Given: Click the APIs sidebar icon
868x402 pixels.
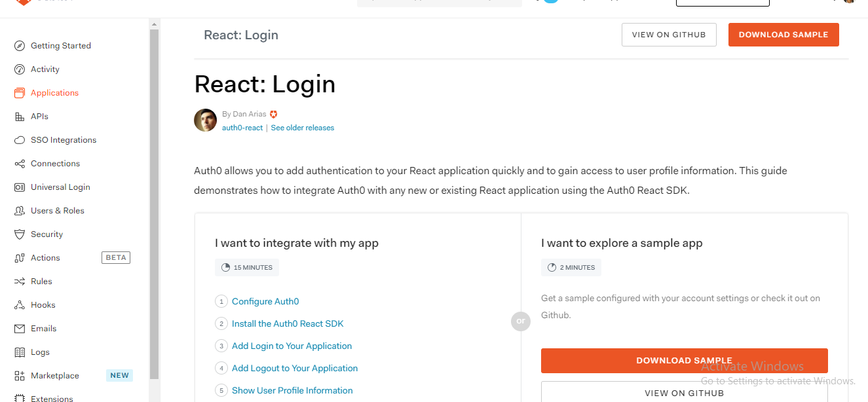Looking at the screenshot, I should point(20,117).
